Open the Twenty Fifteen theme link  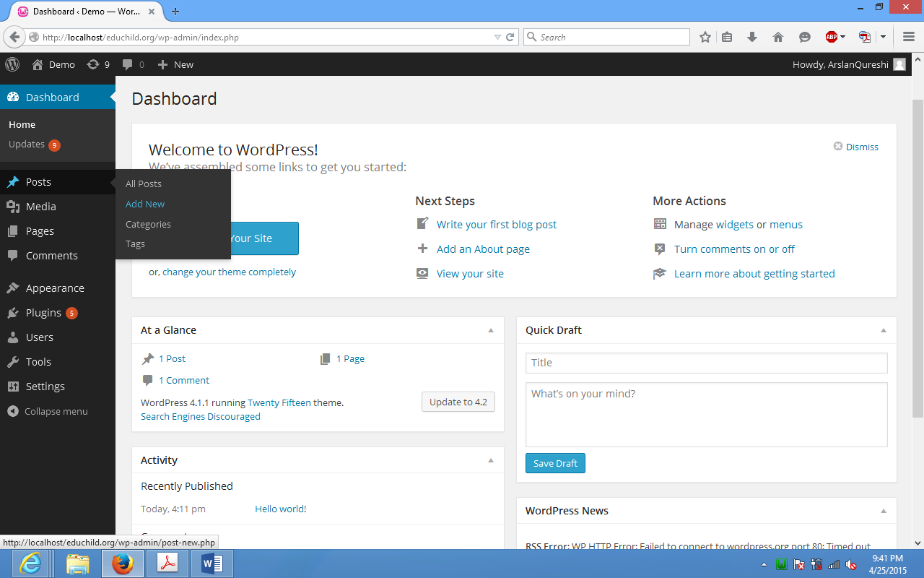tap(279, 402)
